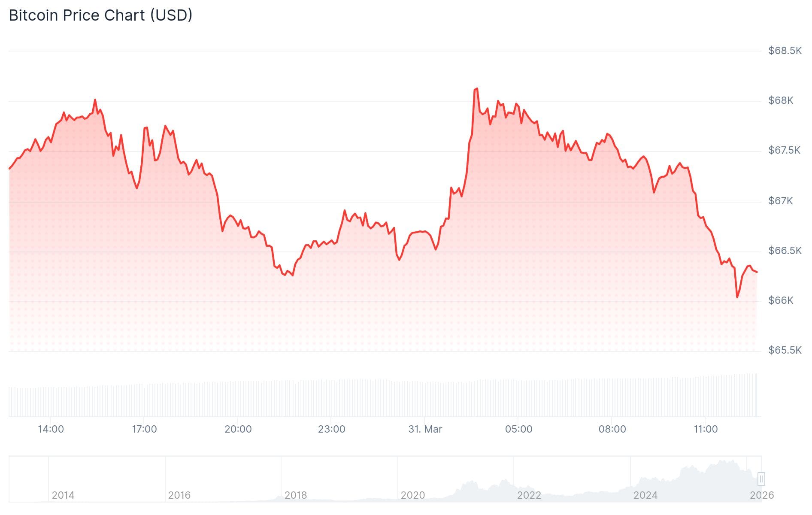Select the 08:00 time axis label
Viewport: 812px width, 515px height.
(612, 429)
